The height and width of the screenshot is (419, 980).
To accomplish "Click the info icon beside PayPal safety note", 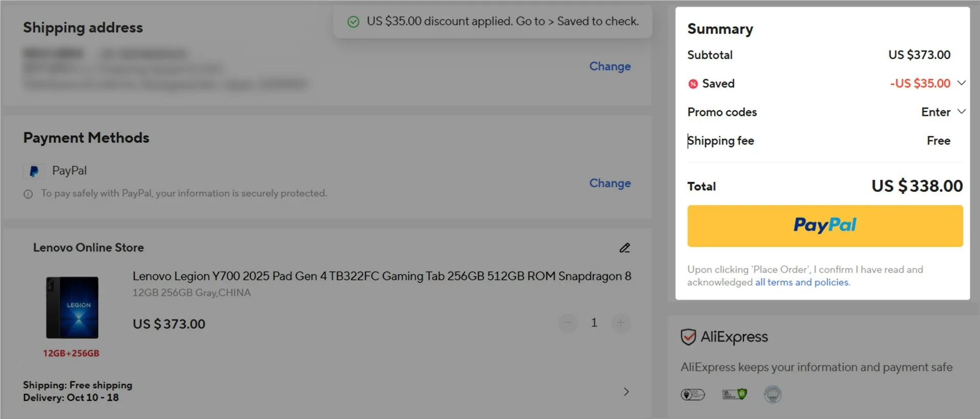I will [28, 194].
